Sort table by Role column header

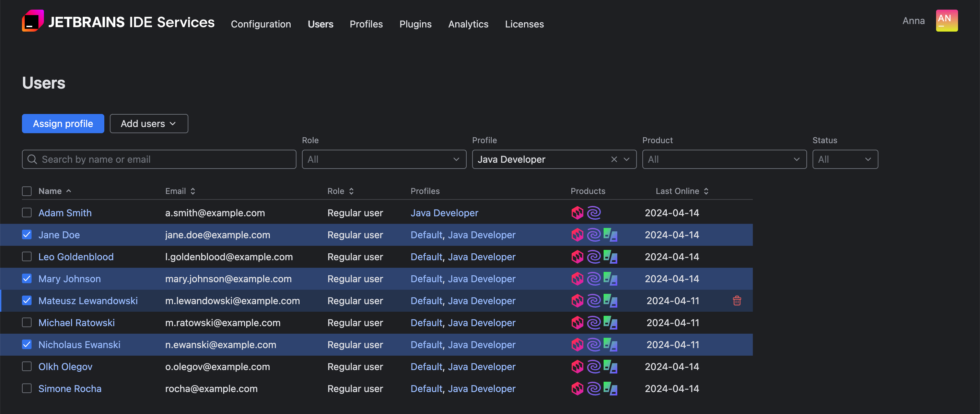pos(340,191)
